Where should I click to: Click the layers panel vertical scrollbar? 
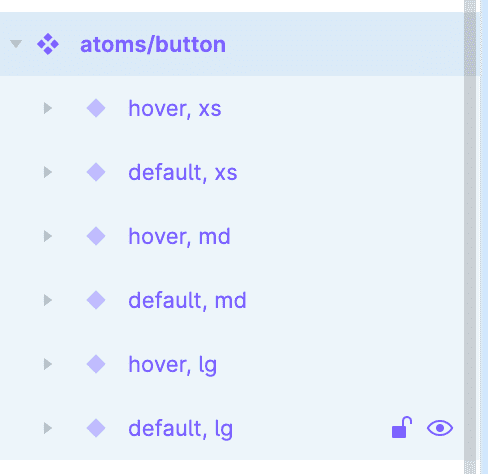point(470,237)
